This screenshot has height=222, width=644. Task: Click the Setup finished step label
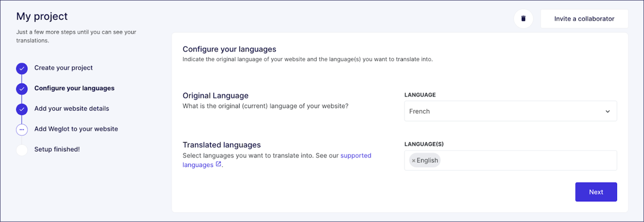click(x=57, y=149)
